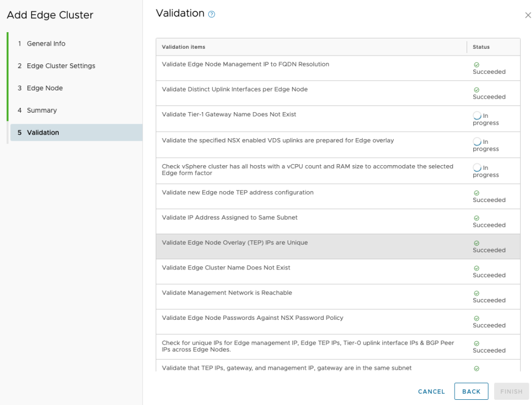
Task: Select 'Validate Tier-1 Gateway Name Does Not Exist' text
Action: pyautogui.click(x=229, y=114)
